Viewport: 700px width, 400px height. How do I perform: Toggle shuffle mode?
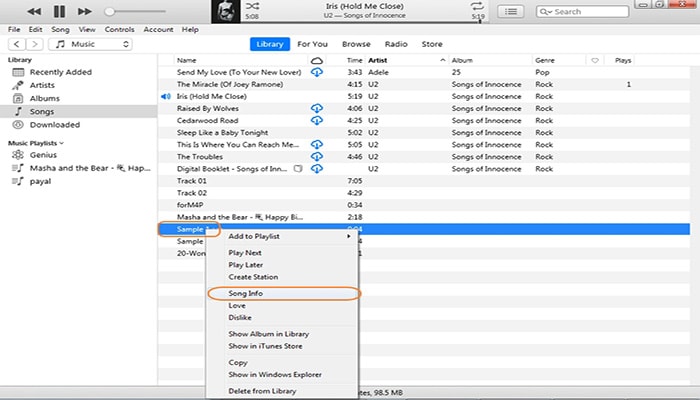click(x=252, y=6)
